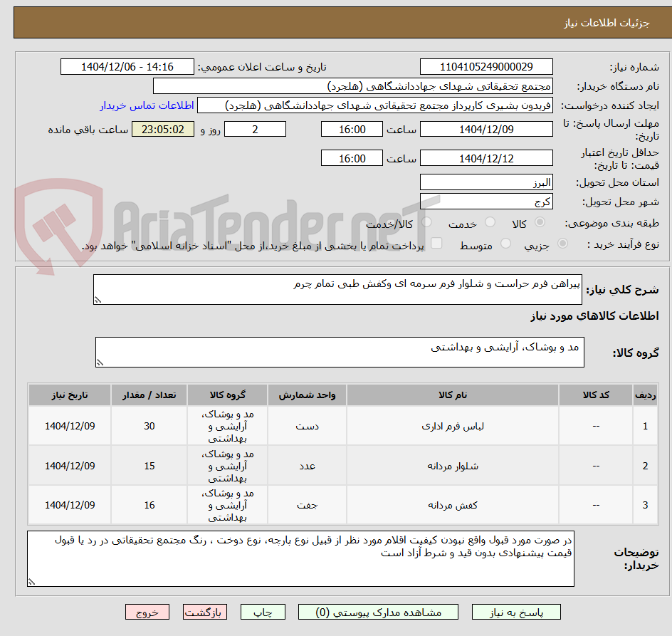Image resolution: width=672 pixels, height=636 pixels.
Task: Click the واحد شمارش column header
Action: pos(307,395)
